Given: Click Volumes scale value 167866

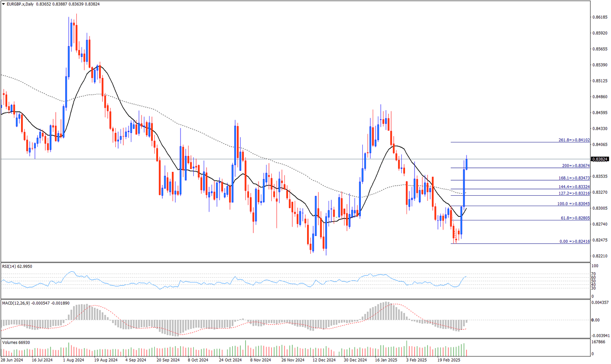Looking at the screenshot, I should tap(599, 342).
